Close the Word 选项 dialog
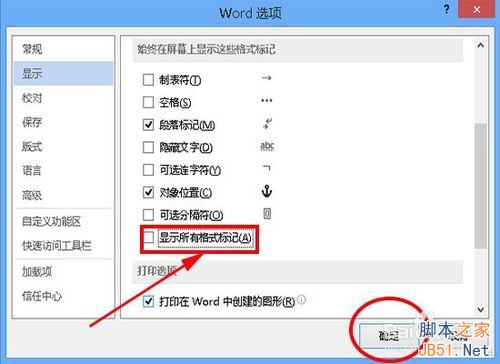The width and height of the screenshot is (500, 364). 476,10
